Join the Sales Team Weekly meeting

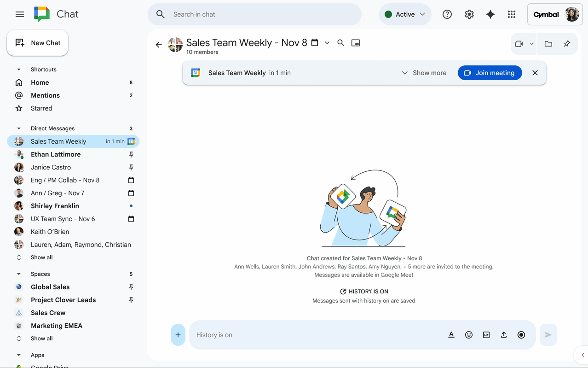coord(490,72)
